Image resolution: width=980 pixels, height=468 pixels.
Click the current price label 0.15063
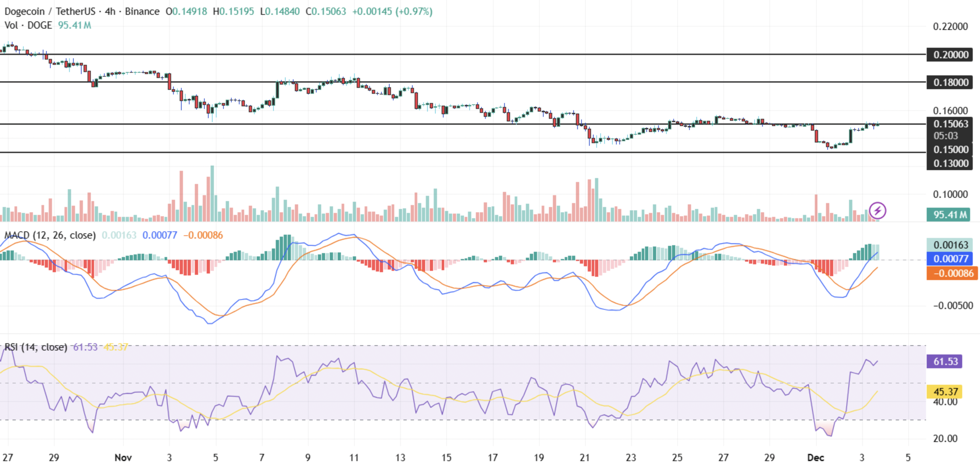point(950,124)
